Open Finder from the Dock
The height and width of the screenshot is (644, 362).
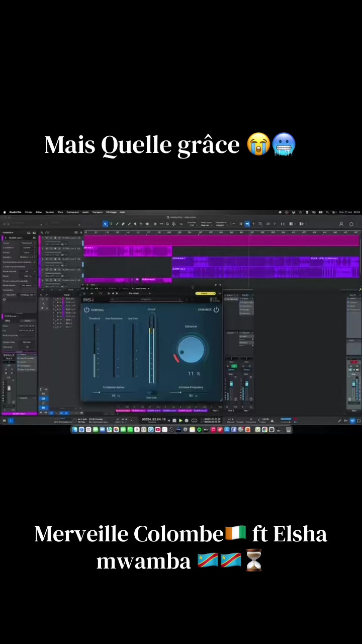[75, 430]
